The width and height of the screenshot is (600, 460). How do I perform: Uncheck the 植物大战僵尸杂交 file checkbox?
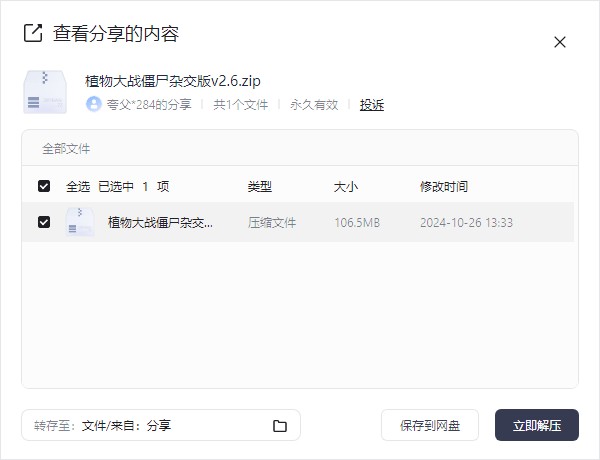pyautogui.click(x=44, y=222)
